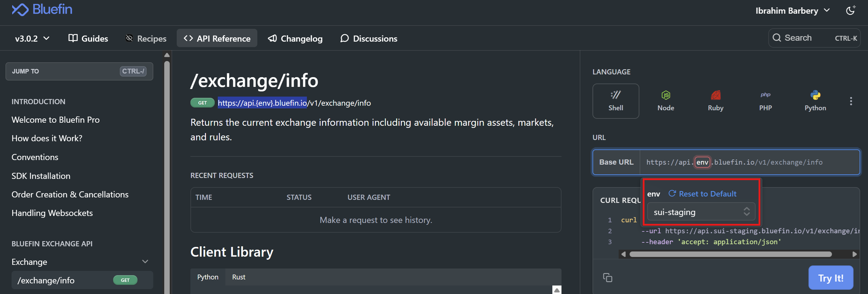Viewport: 868px width, 294px height.
Task: Select /exchange/info in the sidebar
Action: point(82,280)
